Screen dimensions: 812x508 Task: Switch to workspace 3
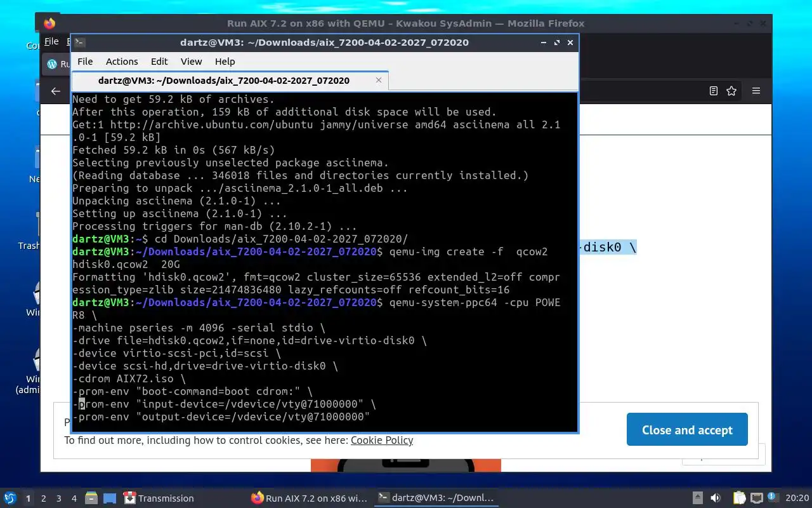59,498
